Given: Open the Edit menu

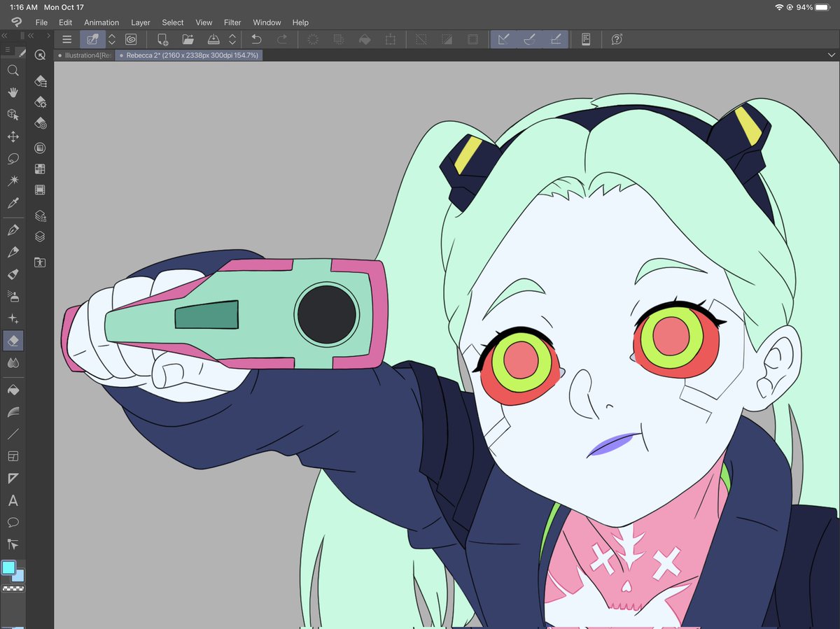Looking at the screenshot, I should tap(66, 22).
